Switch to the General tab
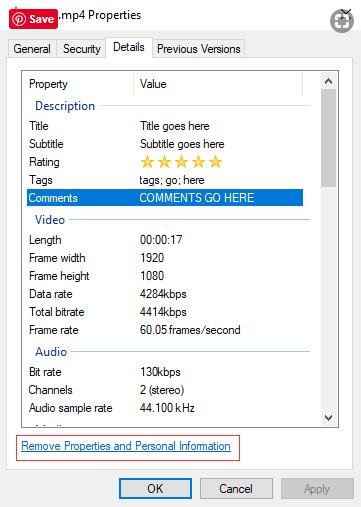The height and width of the screenshot is (507, 361). [32, 49]
